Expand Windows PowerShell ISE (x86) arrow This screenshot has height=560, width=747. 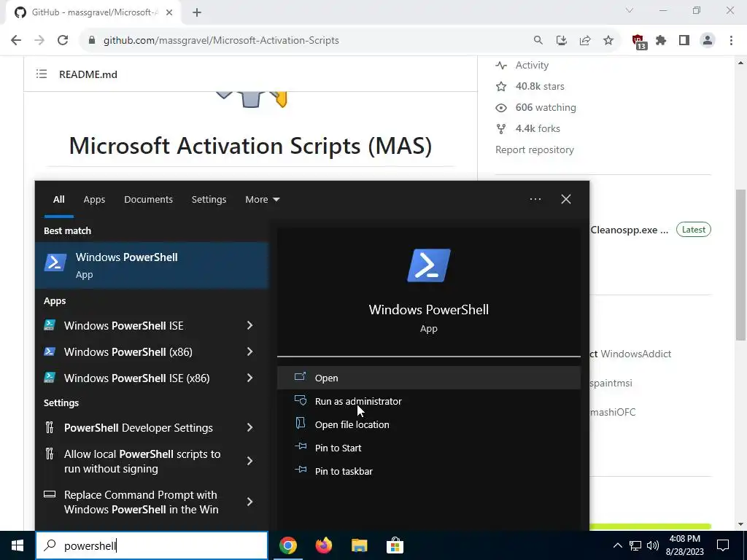[x=249, y=378]
